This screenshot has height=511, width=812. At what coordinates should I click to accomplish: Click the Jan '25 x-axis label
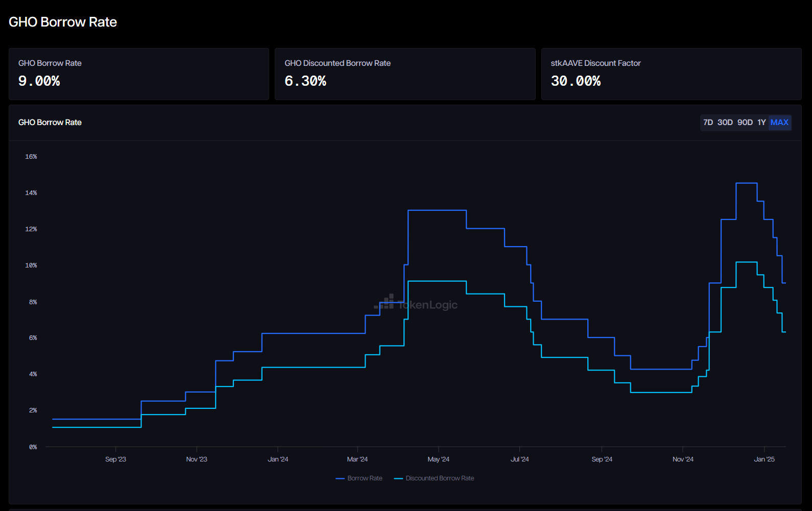pos(764,459)
